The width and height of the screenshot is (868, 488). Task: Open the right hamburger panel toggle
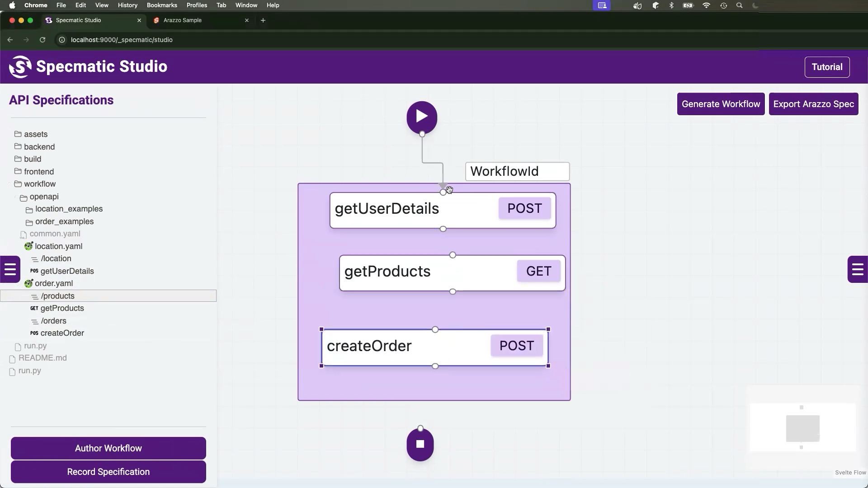[x=857, y=270]
